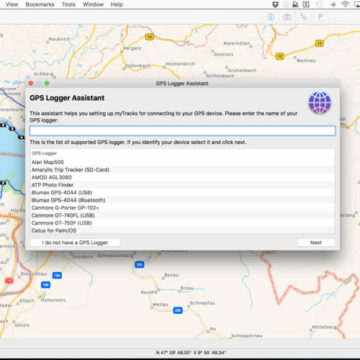
Task: Open the Tools menu
Action: [69, 4]
